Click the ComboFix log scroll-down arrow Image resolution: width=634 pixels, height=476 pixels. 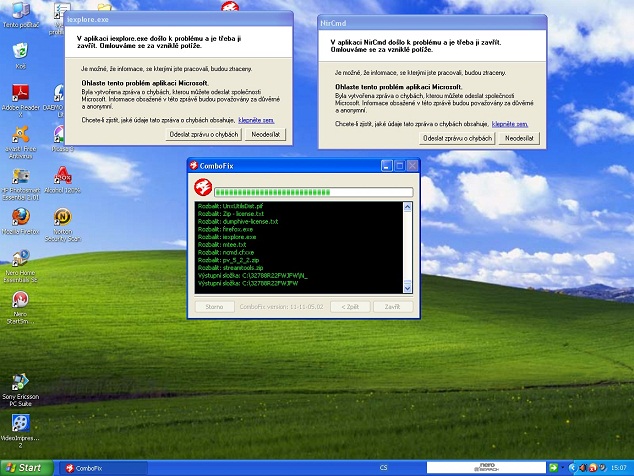[408, 288]
